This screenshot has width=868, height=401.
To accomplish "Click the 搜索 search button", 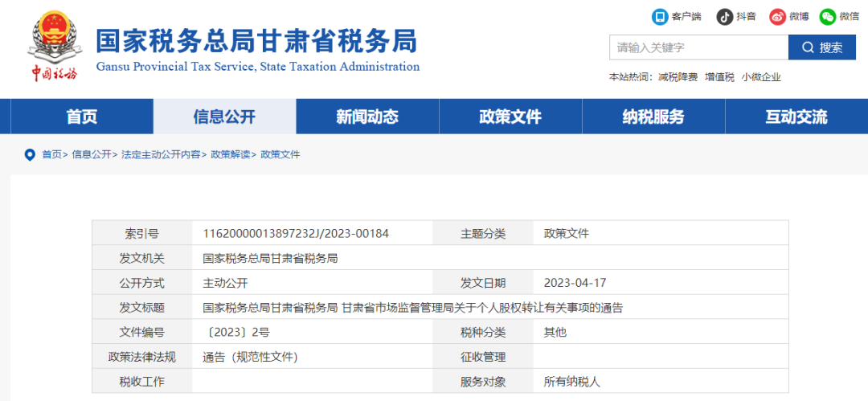I will pyautogui.click(x=822, y=47).
